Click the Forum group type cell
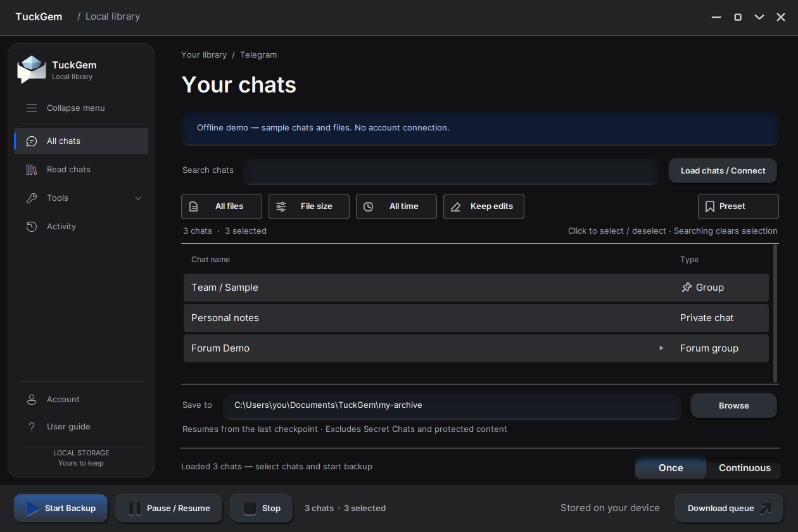Screen dimensions: 798x532 (x=709, y=348)
